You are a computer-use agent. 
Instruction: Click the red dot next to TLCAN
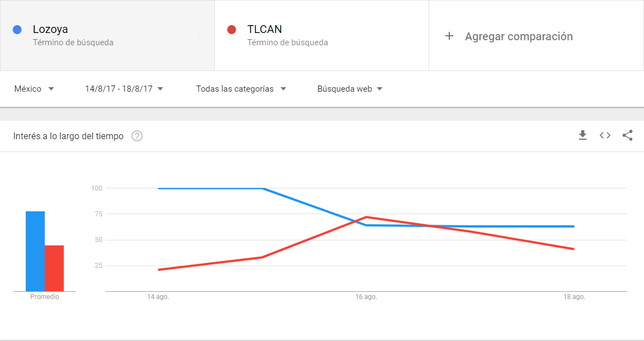pos(232,30)
